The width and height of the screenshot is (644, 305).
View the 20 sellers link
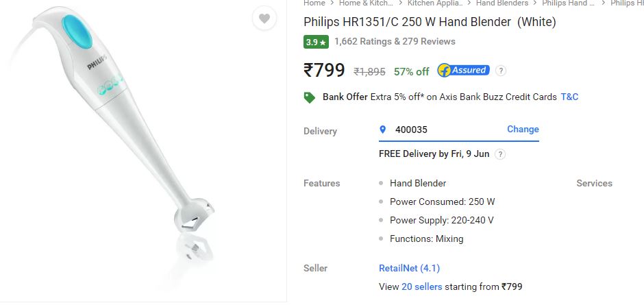coord(422,287)
